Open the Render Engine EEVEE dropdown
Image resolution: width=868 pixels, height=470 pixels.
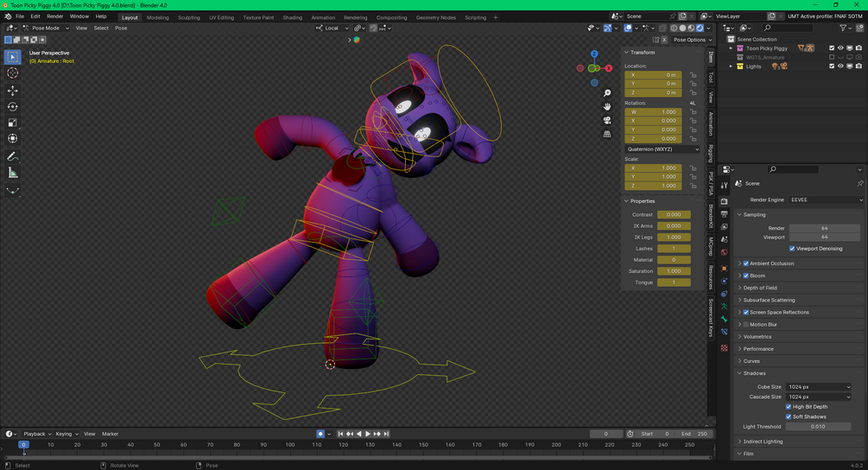(x=826, y=200)
